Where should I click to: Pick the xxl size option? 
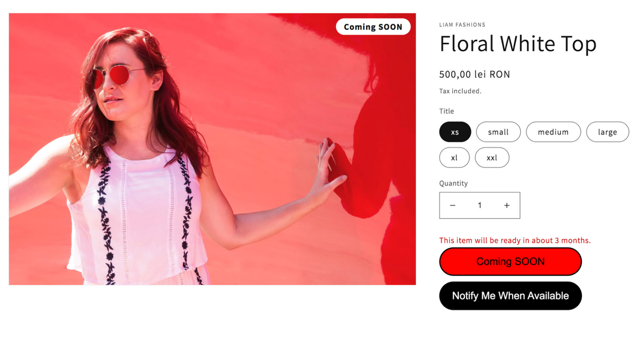[492, 157]
